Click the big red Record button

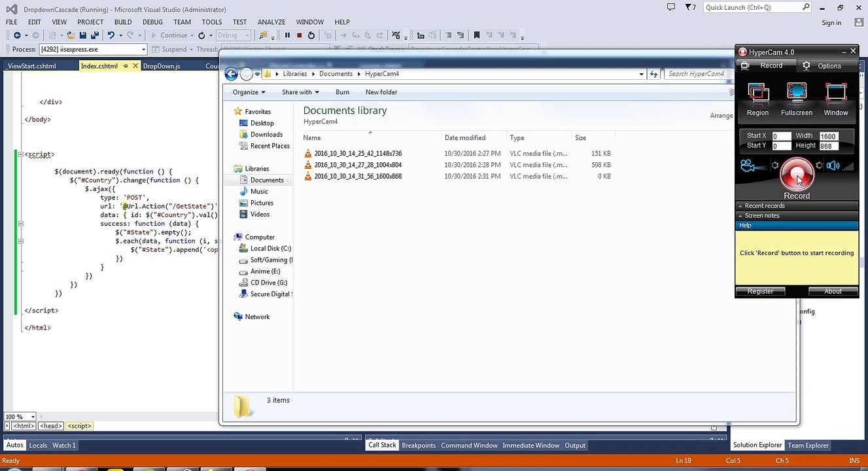[797, 174]
